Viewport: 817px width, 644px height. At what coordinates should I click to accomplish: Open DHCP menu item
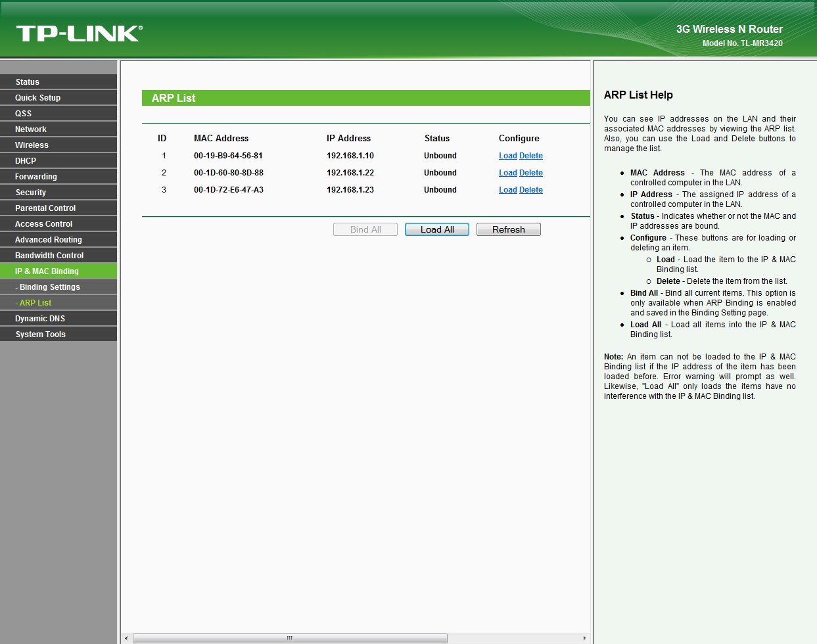tap(58, 161)
